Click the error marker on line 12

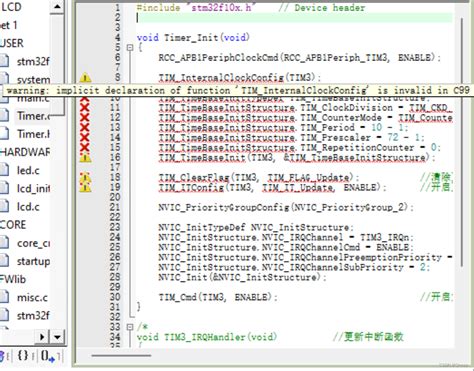[85, 117]
